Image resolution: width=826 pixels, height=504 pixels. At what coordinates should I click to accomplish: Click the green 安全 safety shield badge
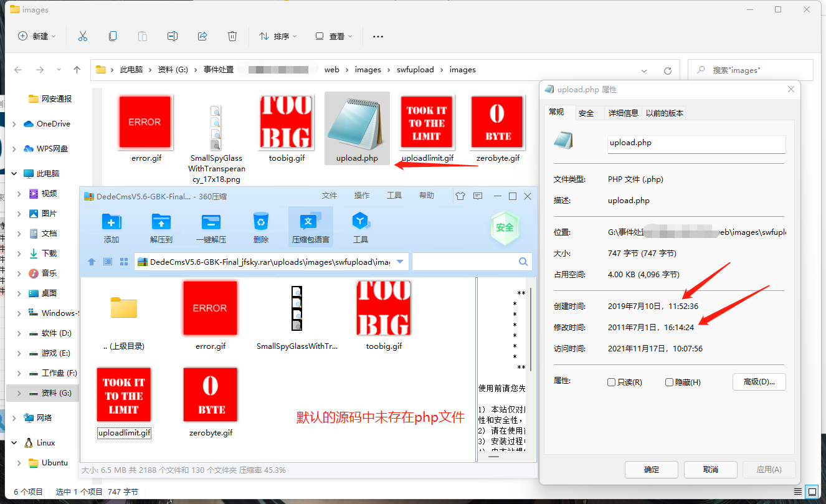pyautogui.click(x=505, y=229)
